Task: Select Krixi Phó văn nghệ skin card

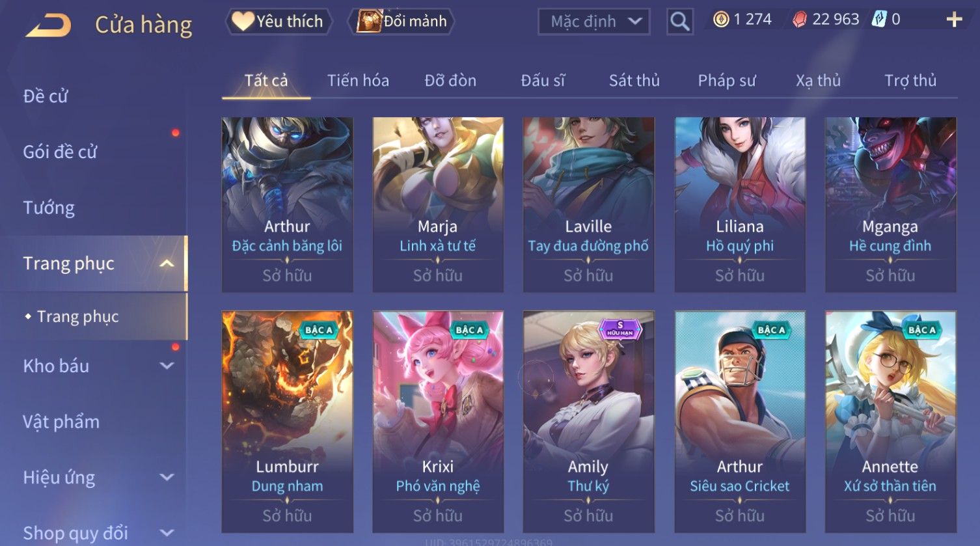Action: pos(438,422)
